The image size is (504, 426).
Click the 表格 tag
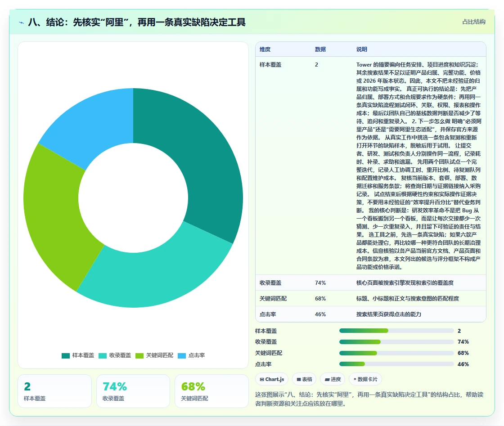point(304,379)
